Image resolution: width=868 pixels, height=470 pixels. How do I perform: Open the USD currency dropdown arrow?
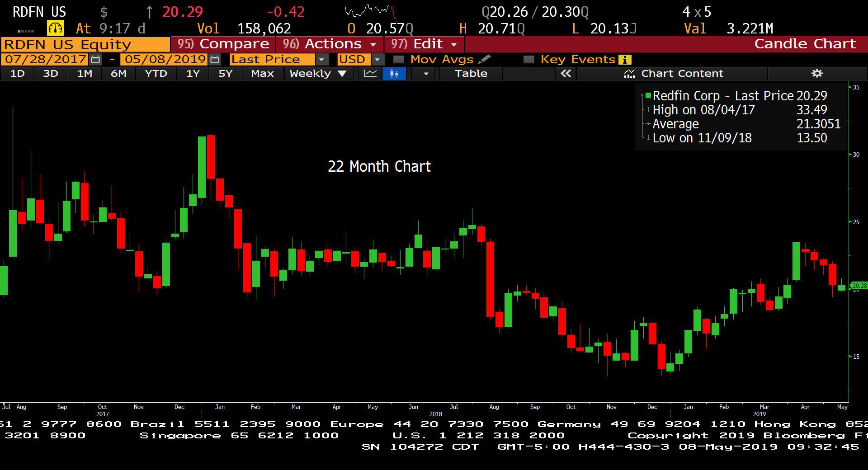tap(377, 60)
